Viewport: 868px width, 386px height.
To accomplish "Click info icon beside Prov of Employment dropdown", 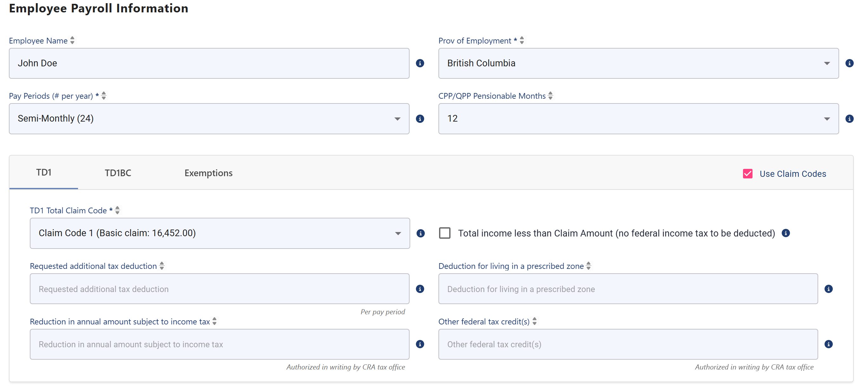I will click(850, 63).
